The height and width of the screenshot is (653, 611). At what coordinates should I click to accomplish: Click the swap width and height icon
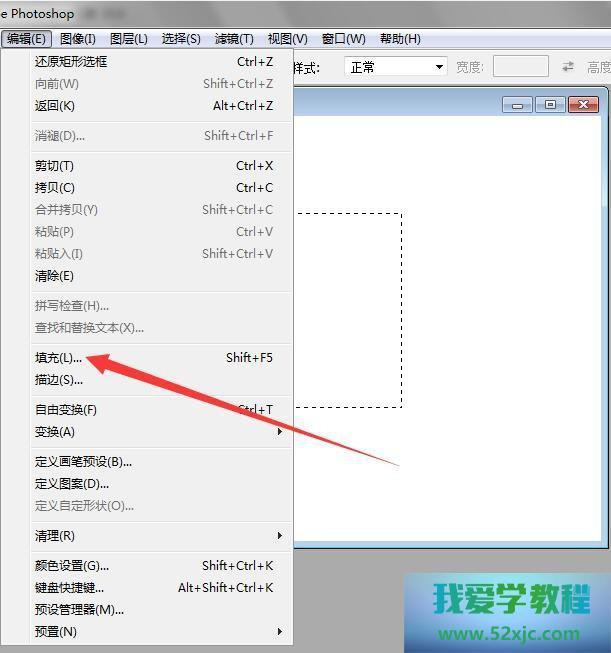pyautogui.click(x=568, y=67)
